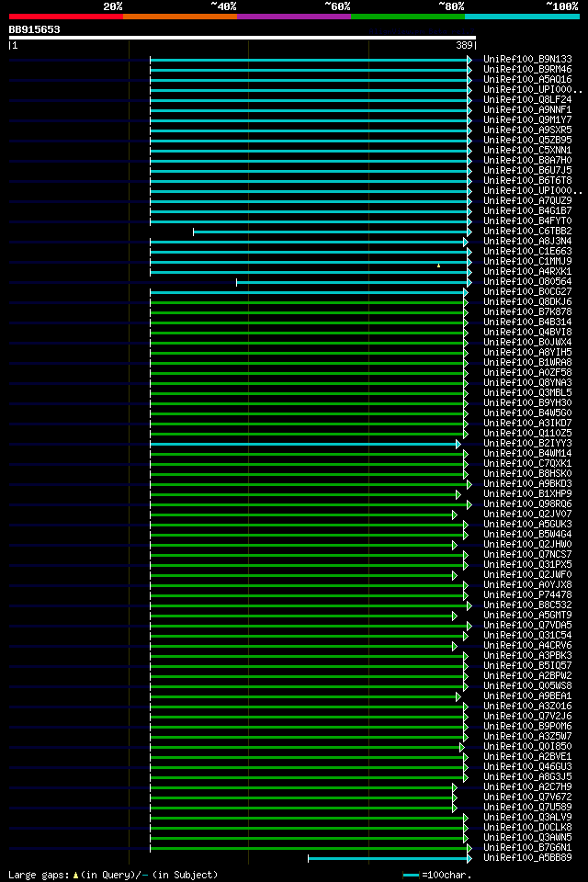Select label UniRef100_B4FYT0
The image size is (588, 882).
tap(527, 221)
